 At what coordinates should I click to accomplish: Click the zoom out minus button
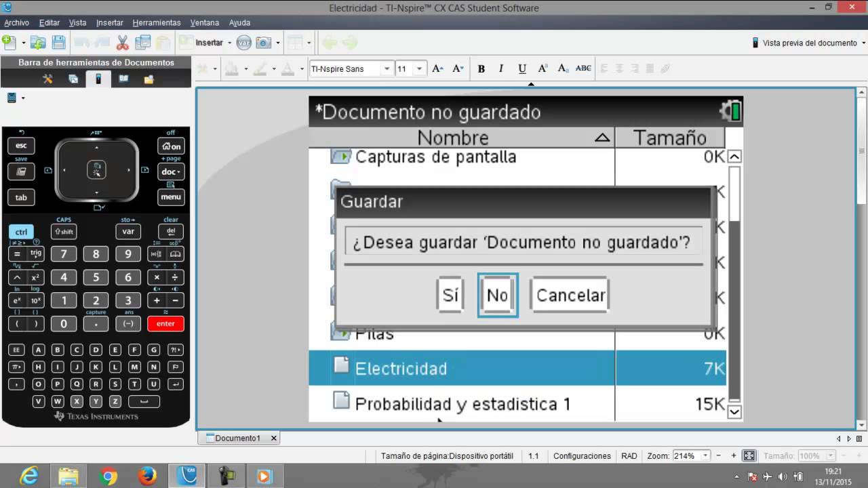pos(719,456)
